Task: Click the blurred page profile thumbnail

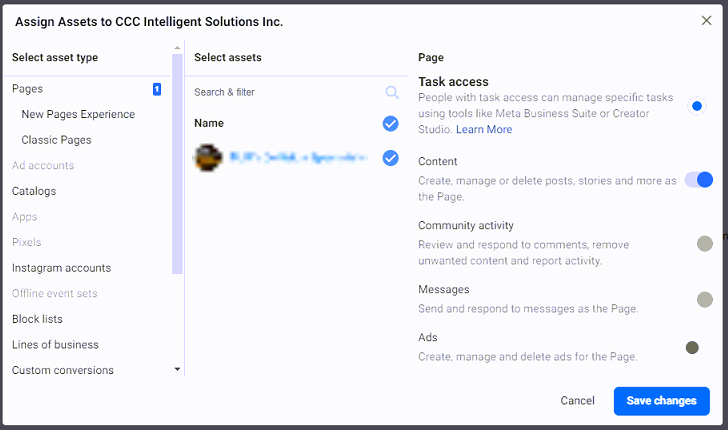Action: tap(208, 157)
